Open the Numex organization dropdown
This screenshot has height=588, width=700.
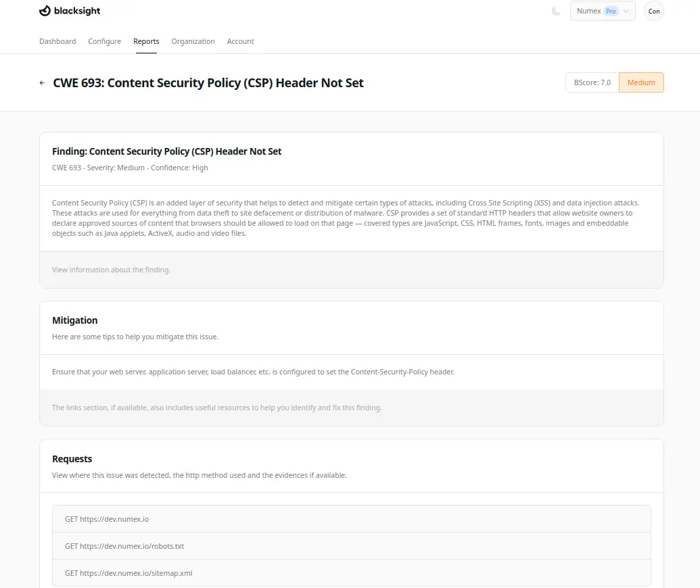602,11
